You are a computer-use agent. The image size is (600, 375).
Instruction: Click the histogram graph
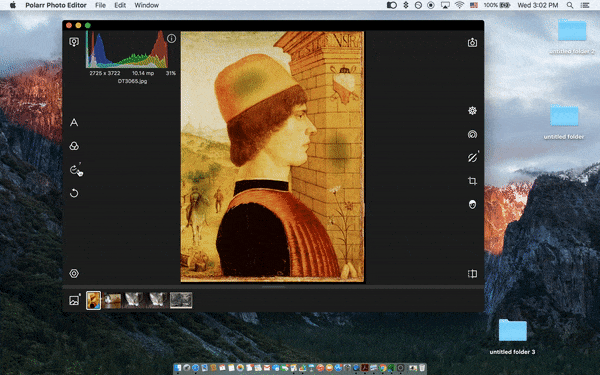pyautogui.click(x=127, y=50)
